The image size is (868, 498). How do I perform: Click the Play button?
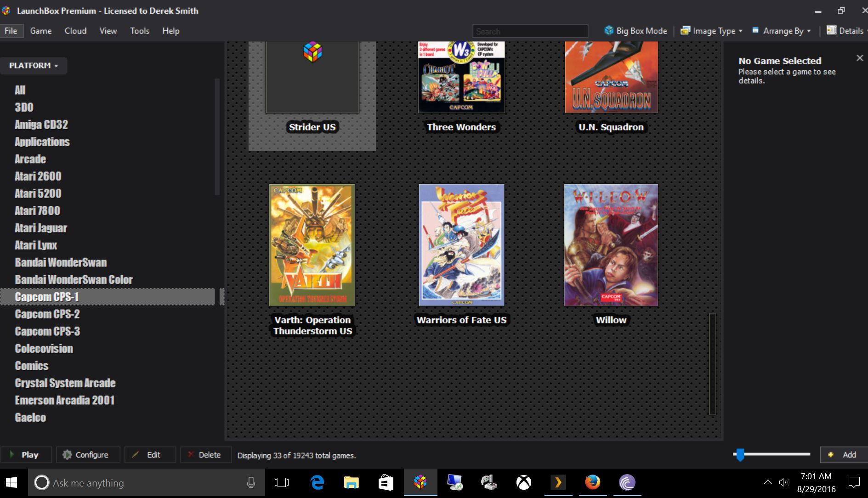(26, 455)
